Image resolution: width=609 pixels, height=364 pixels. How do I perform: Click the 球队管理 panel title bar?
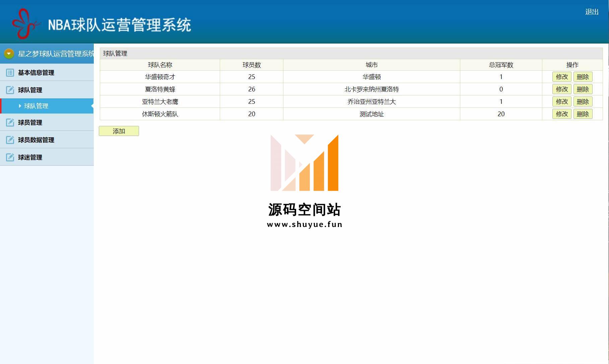click(x=351, y=53)
